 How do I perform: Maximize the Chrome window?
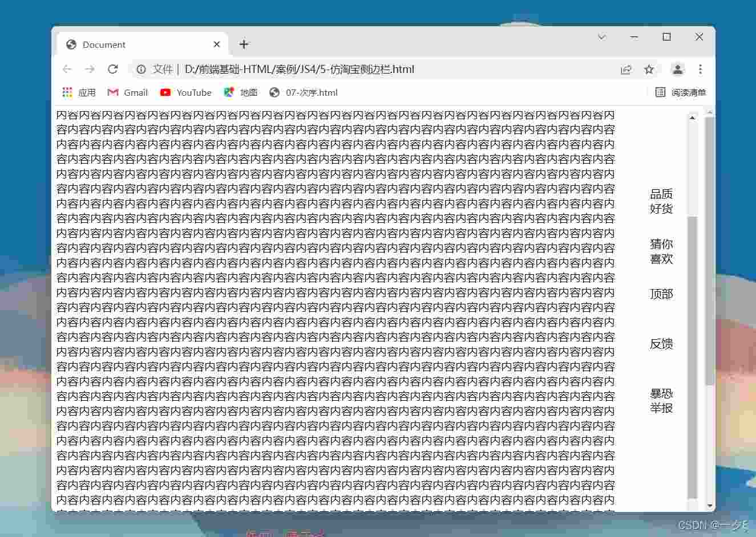[x=666, y=37]
